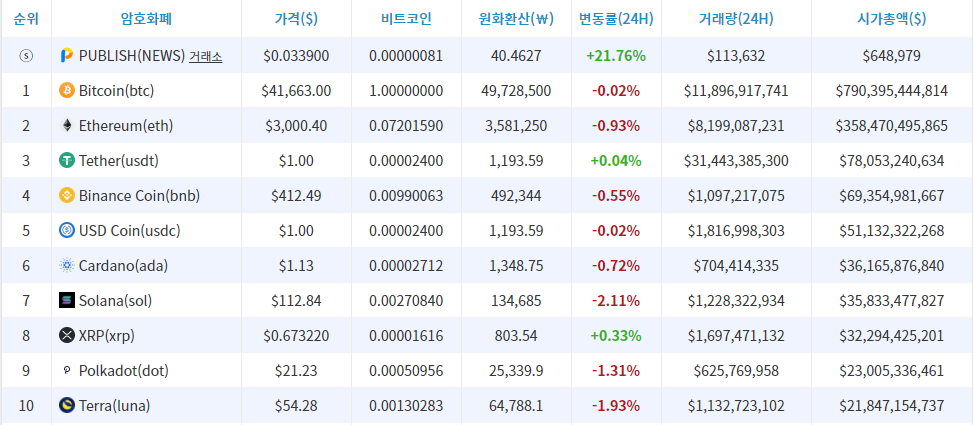Click the Tether green logo icon
Screen dimensions: 973x425
coord(66,161)
